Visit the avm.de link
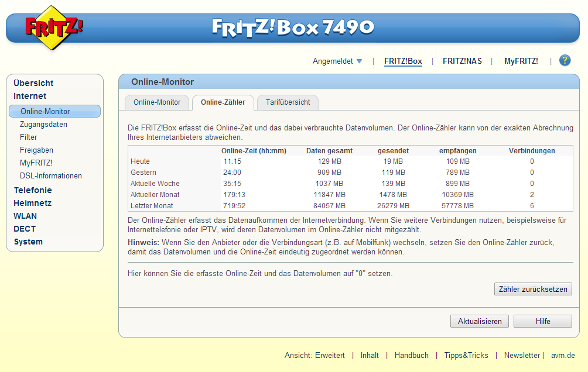 click(562, 355)
